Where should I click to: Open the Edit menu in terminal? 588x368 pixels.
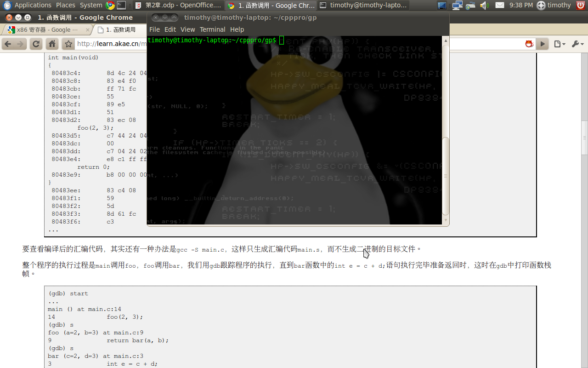click(170, 29)
